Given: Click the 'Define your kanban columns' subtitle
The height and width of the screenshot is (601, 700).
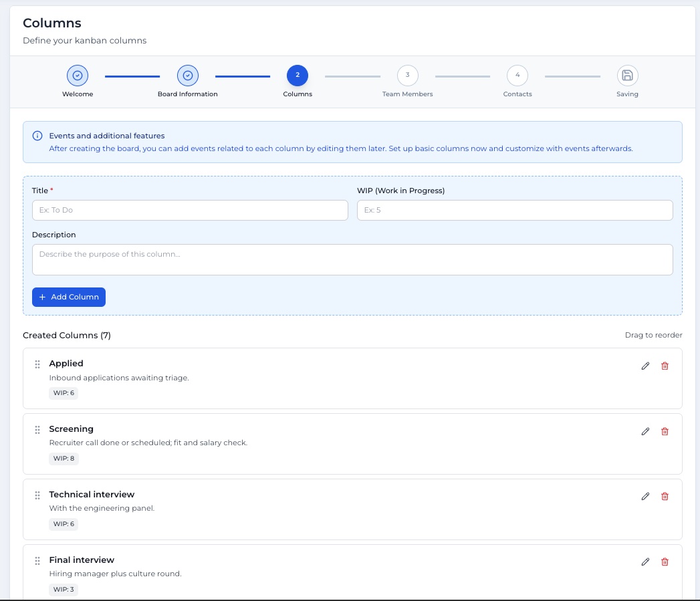Looking at the screenshot, I should [85, 41].
